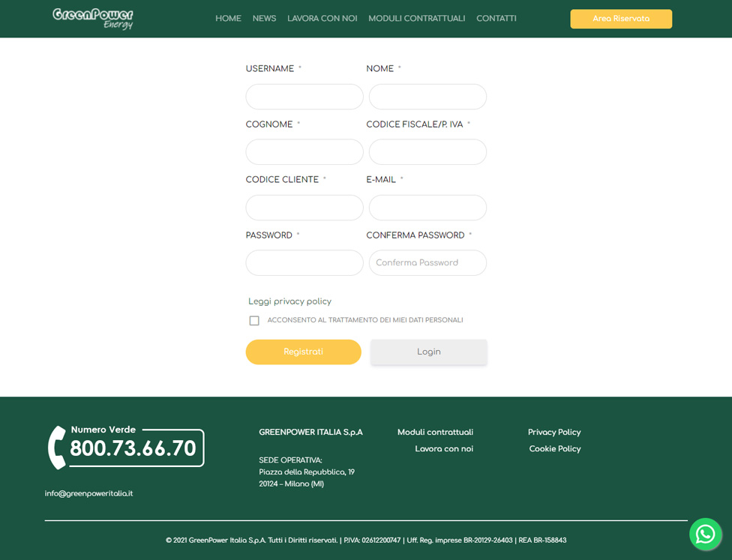Click the GreenPower Energy logo
This screenshot has height=560, width=732.
click(x=93, y=19)
